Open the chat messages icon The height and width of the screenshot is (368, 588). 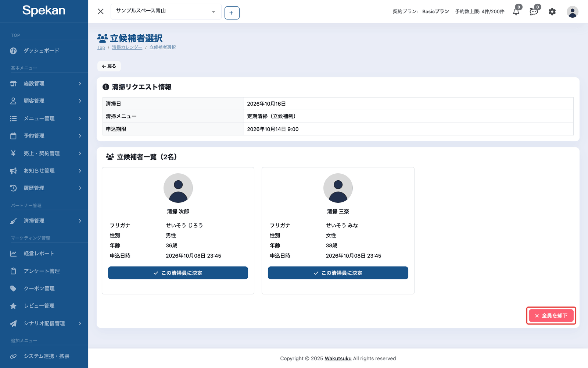[534, 11]
